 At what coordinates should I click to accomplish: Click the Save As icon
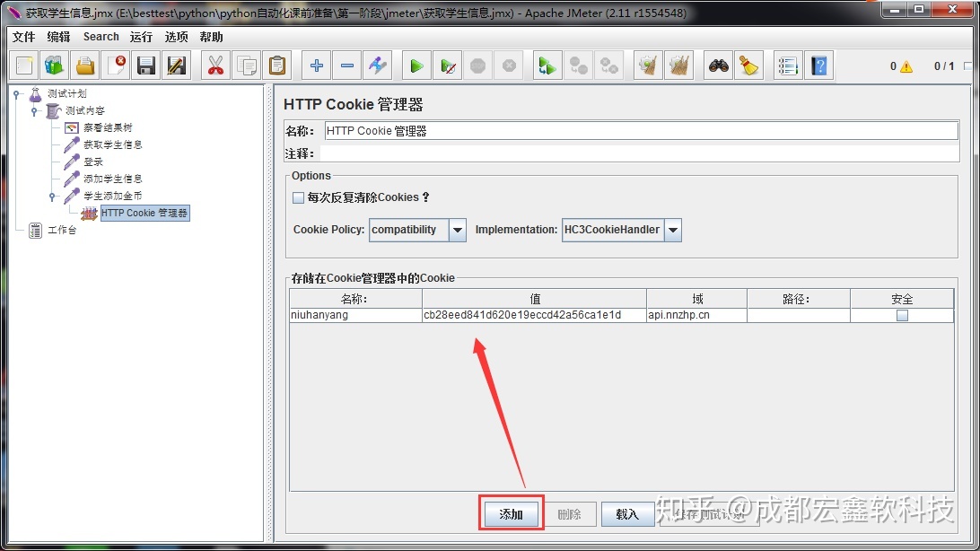coord(177,66)
